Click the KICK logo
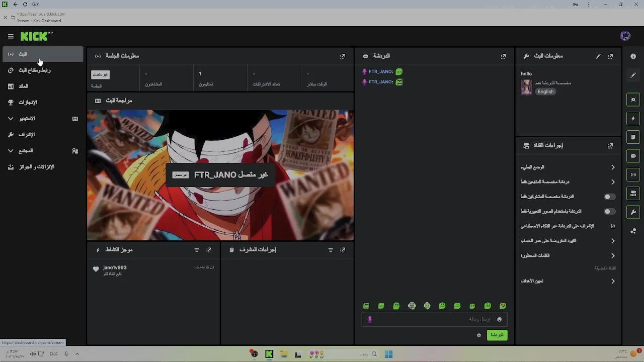The image size is (644, 362). (x=36, y=36)
